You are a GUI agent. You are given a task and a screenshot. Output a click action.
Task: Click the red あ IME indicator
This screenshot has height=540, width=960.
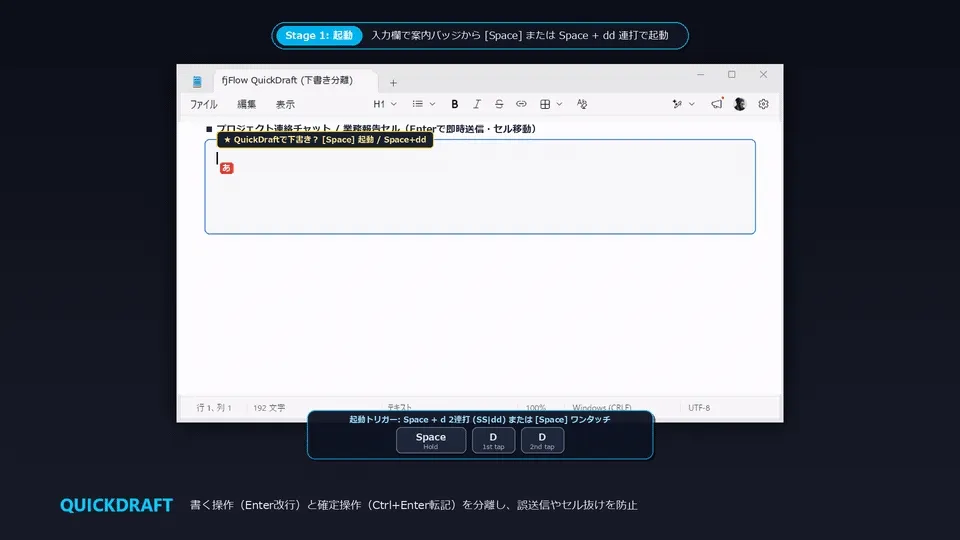[227, 168]
